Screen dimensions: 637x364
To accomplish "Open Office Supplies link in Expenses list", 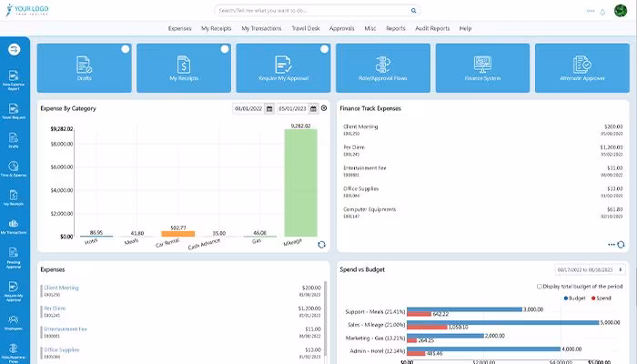I will 61,349.
